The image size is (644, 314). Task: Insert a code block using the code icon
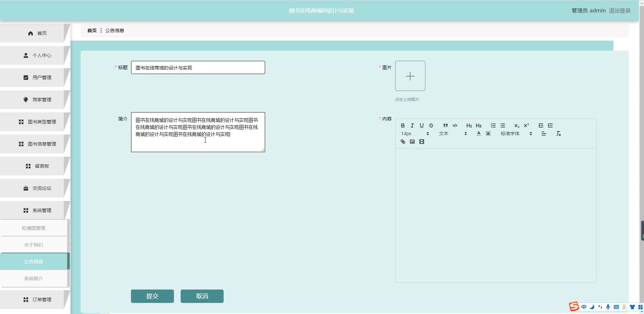[x=455, y=125]
